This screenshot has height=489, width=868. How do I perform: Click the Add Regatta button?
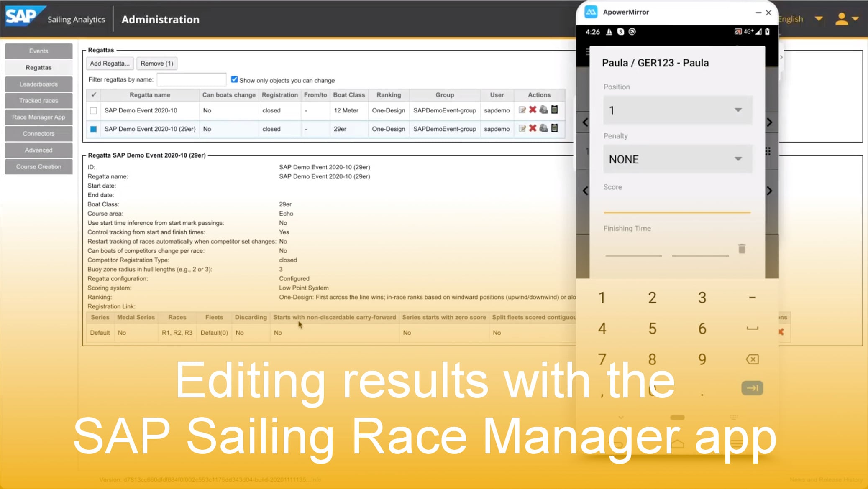coord(110,63)
